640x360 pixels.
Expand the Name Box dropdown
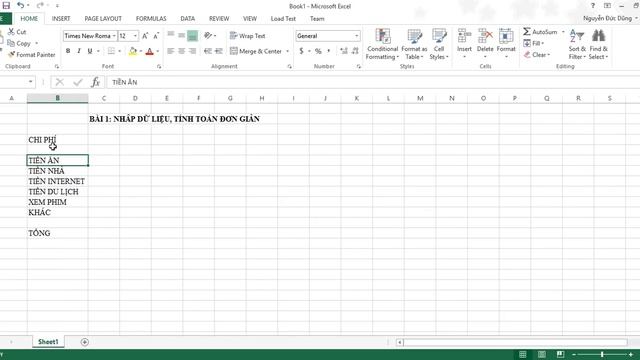pyautogui.click(x=30, y=82)
